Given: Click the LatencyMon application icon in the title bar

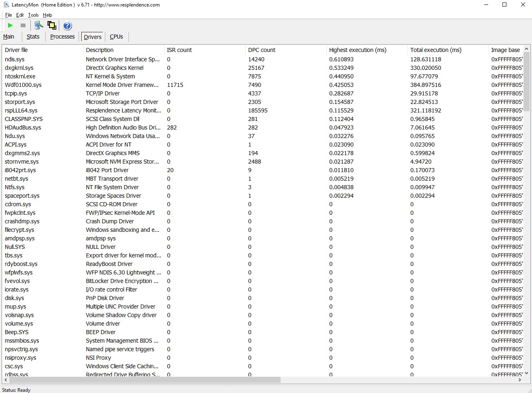Looking at the screenshot, I should coord(6,5).
